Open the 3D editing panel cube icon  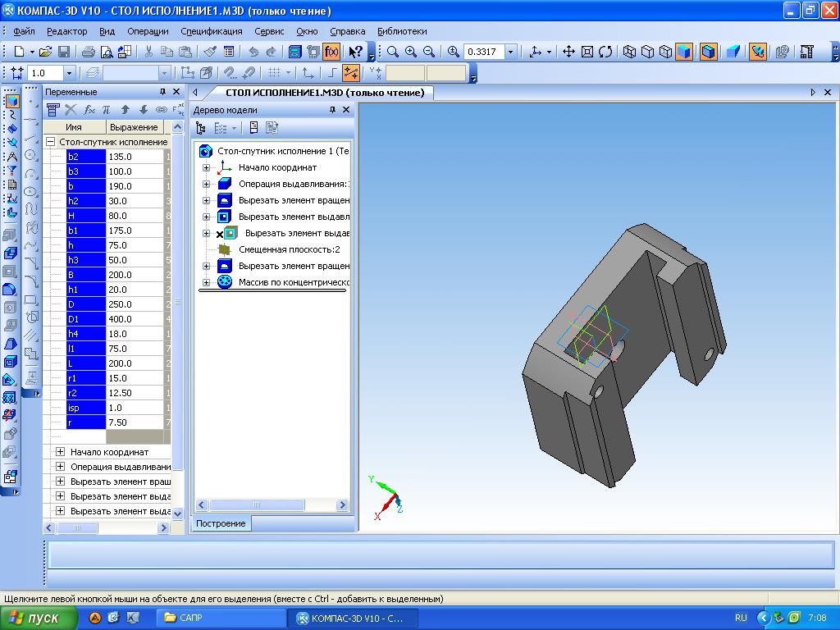[x=11, y=101]
